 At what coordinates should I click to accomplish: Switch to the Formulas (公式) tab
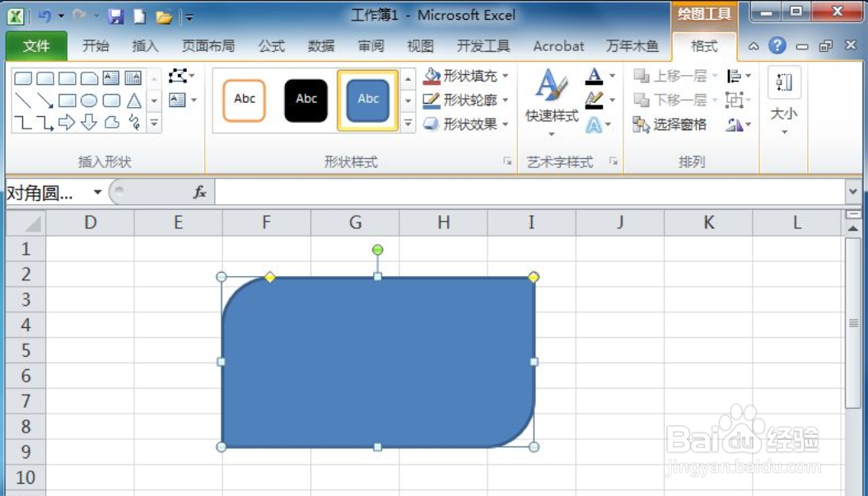click(272, 46)
